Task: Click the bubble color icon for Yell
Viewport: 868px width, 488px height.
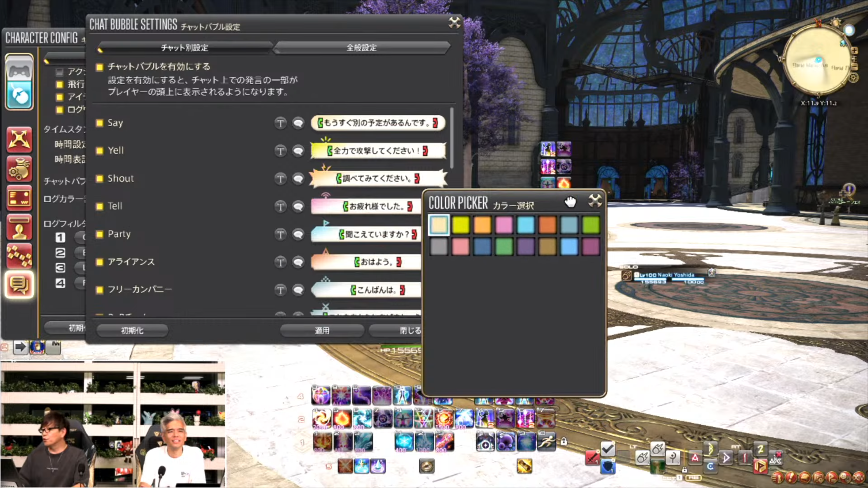Action: pyautogui.click(x=298, y=150)
